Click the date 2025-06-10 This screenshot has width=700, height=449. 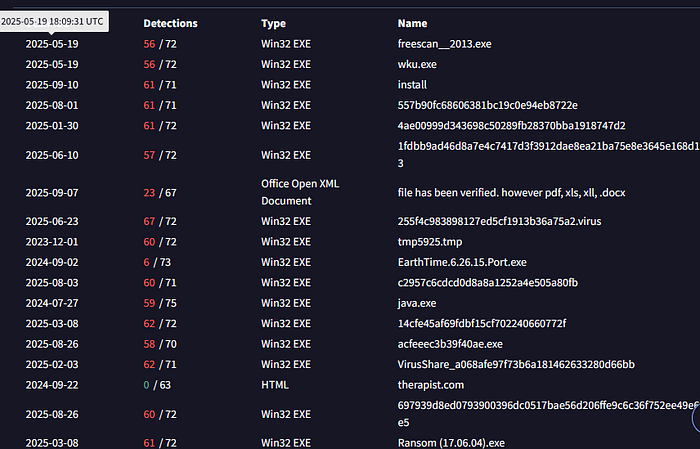click(x=52, y=155)
